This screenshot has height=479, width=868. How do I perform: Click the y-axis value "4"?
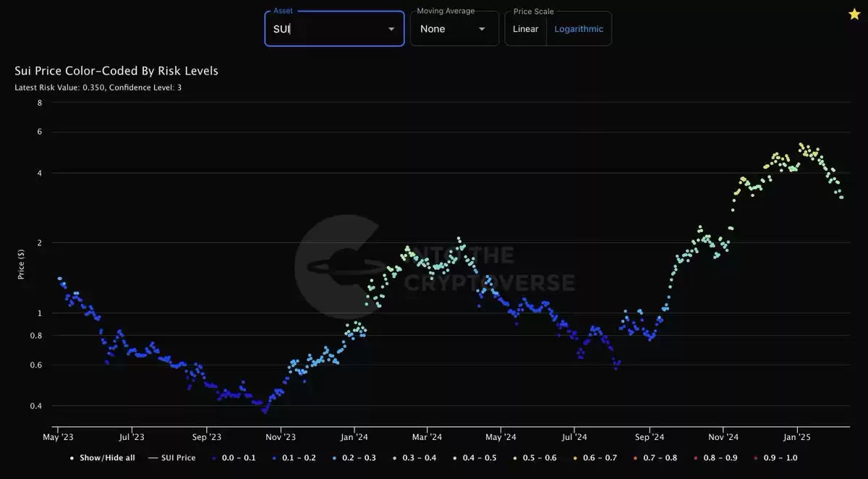coord(40,173)
